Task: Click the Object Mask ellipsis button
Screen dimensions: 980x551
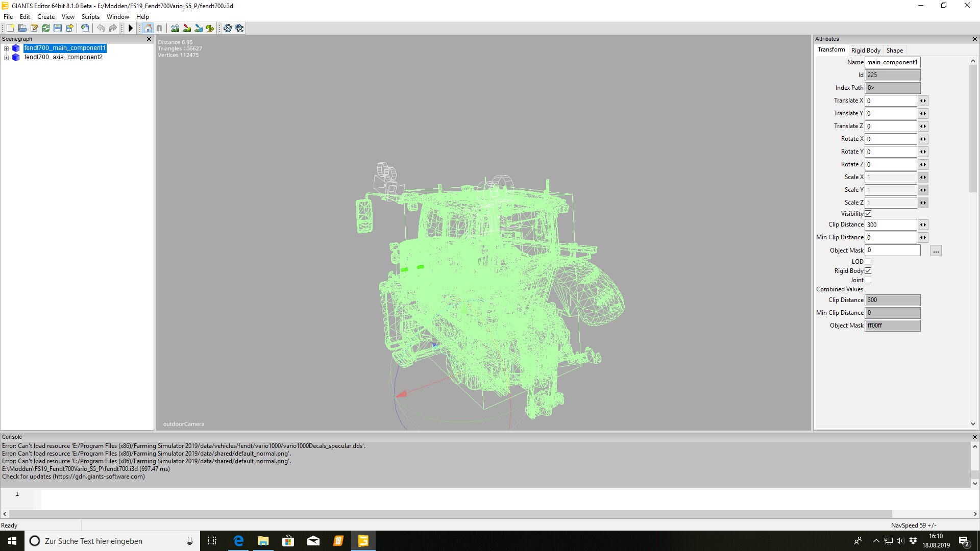Action: 936,251
